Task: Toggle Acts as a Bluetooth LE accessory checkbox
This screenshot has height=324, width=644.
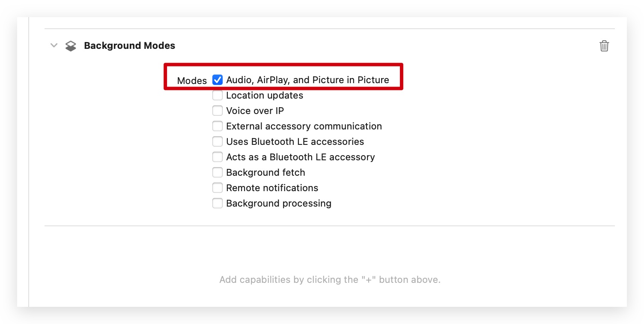Action: coord(218,157)
